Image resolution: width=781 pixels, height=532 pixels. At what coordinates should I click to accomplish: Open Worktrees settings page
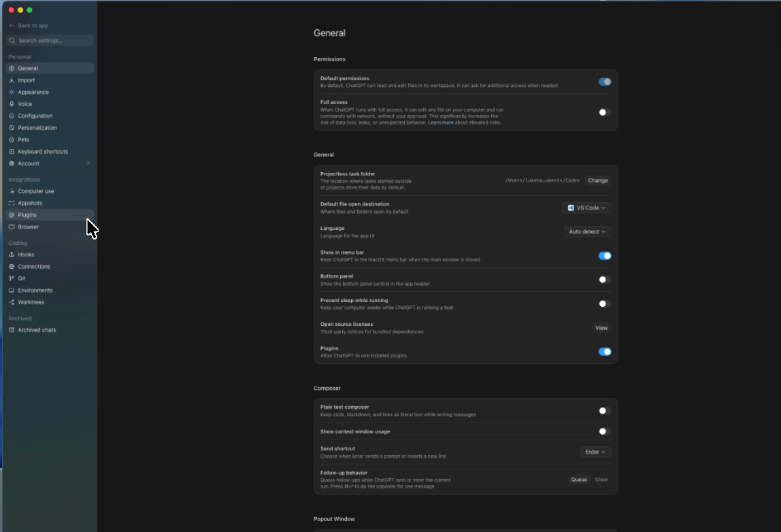50,302
